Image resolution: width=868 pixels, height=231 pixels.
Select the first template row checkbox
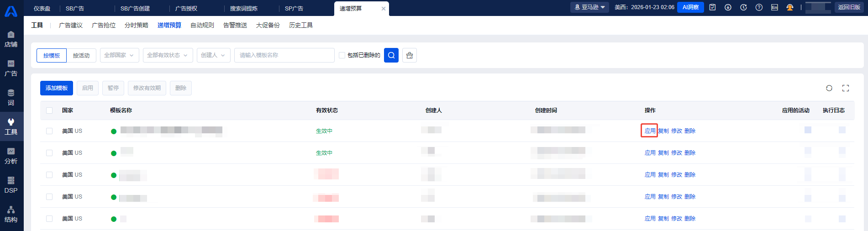coord(49,131)
